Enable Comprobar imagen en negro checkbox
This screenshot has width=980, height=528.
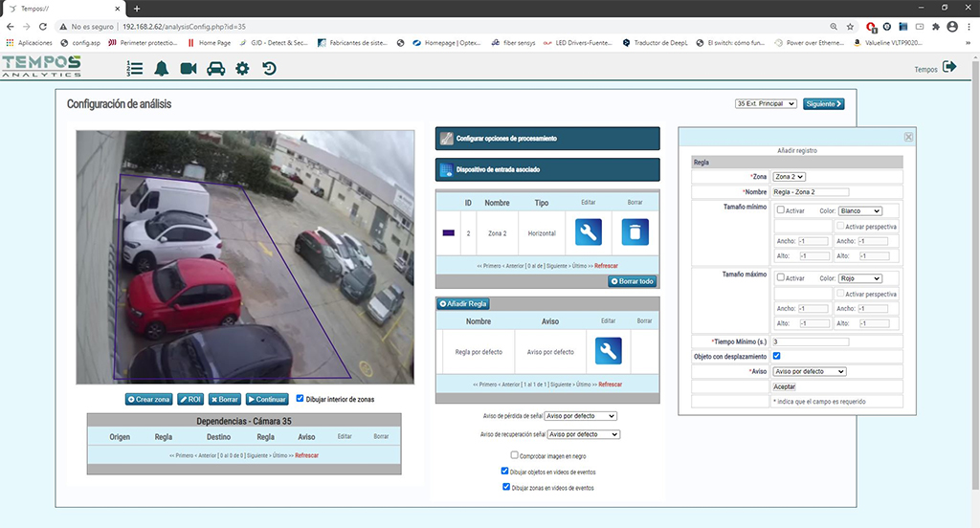tap(515, 455)
